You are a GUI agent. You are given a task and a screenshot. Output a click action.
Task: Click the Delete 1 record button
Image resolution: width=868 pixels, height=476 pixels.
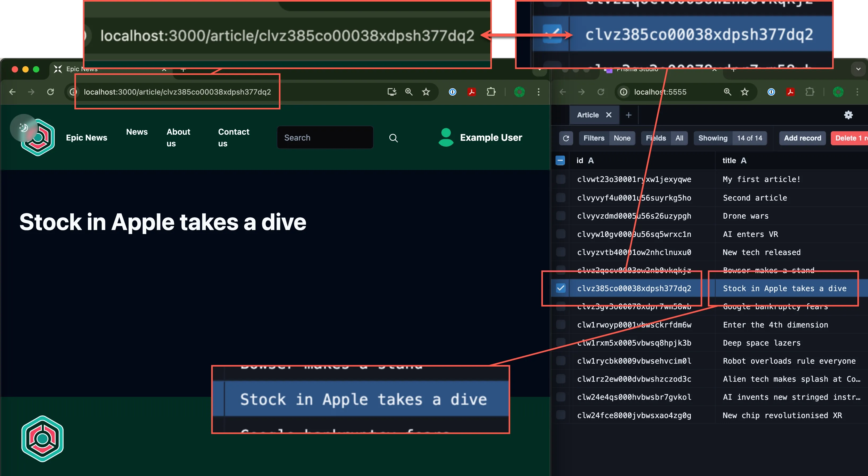[x=849, y=138]
